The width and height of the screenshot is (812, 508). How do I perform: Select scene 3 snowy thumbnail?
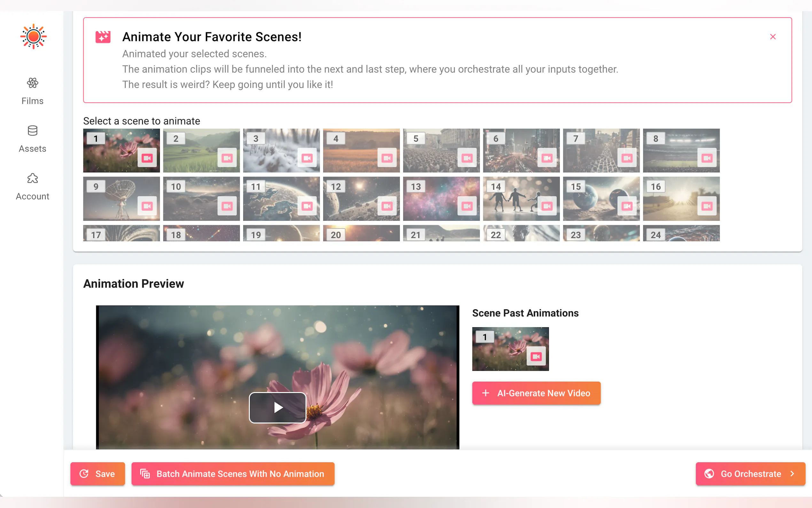[272, 148]
